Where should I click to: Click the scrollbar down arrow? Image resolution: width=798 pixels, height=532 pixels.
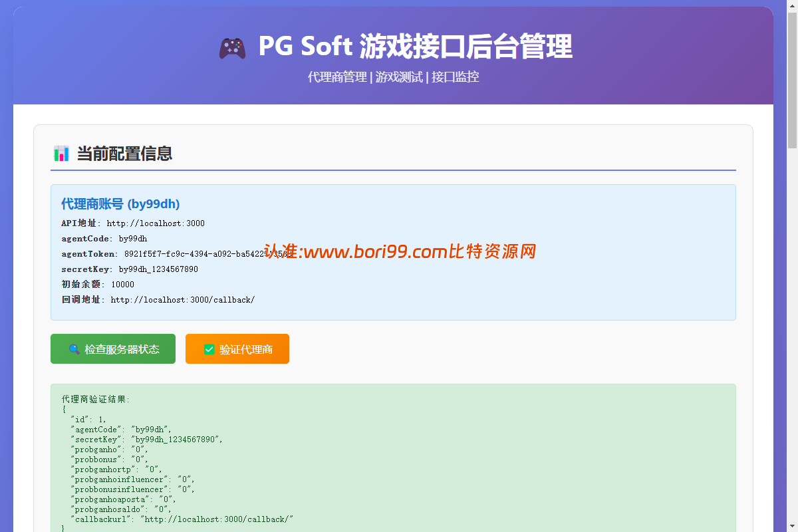792,526
